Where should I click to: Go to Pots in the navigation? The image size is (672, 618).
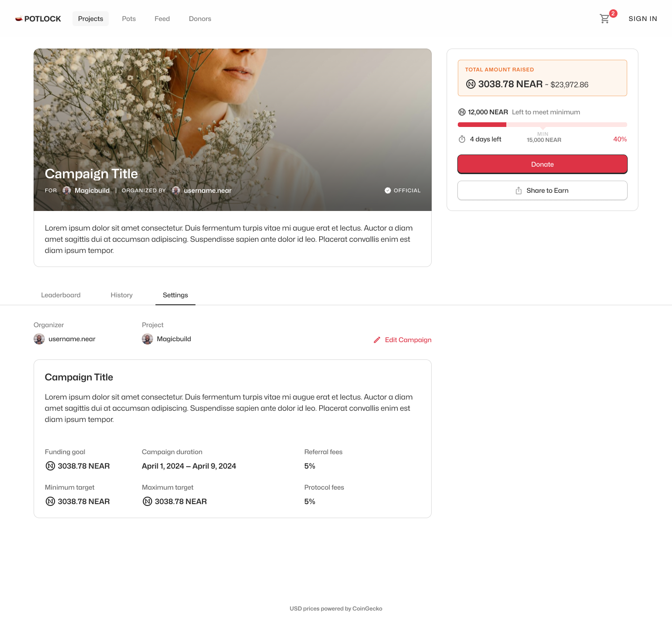tap(129, 19)
